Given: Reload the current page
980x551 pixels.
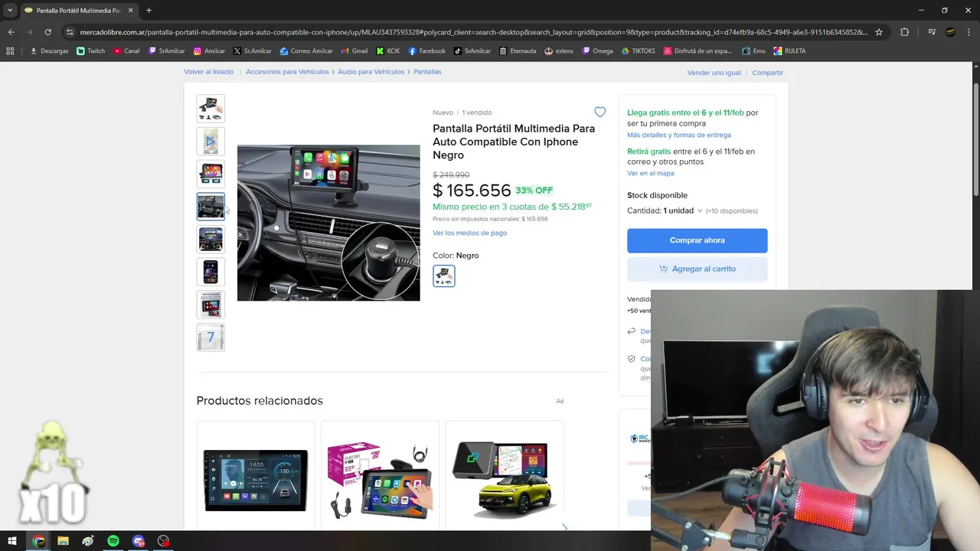Looking at the screenshot, I should [x=47, y=32].
